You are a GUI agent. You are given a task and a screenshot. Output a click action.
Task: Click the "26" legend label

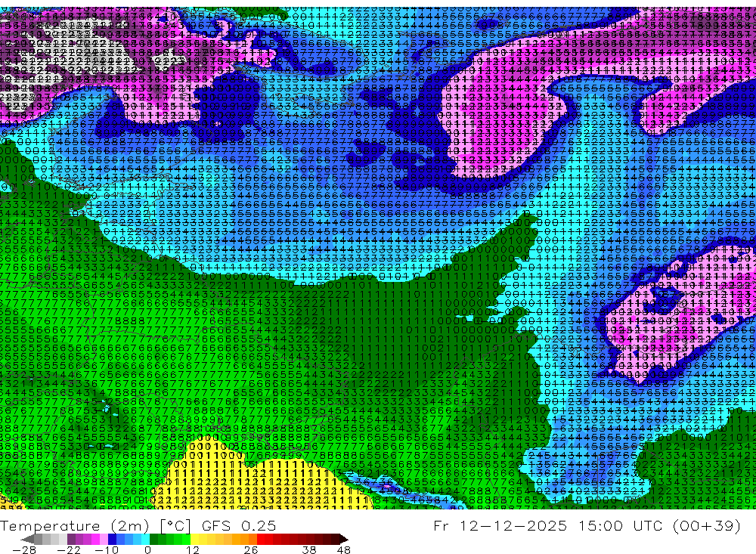click(x=251, y=550)
